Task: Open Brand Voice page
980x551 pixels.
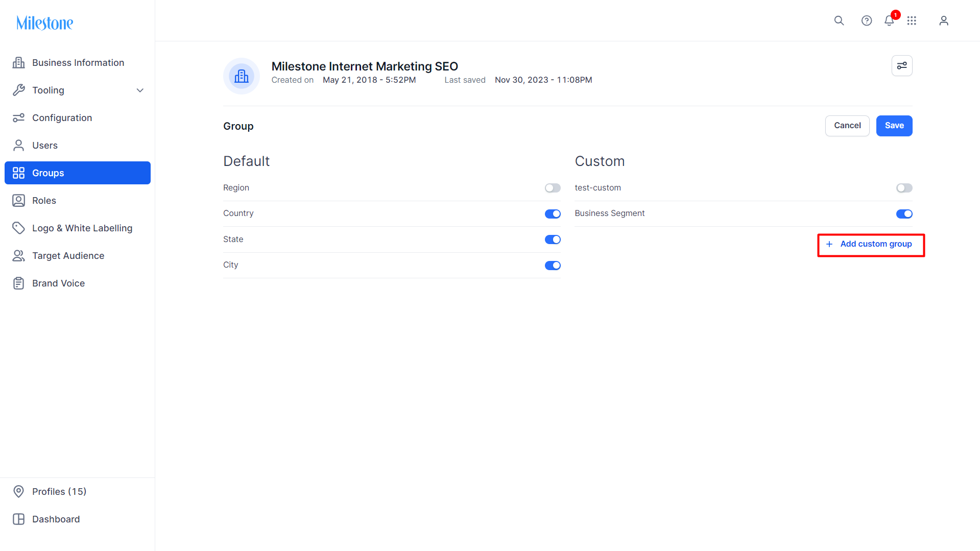Action: point(78,283)
